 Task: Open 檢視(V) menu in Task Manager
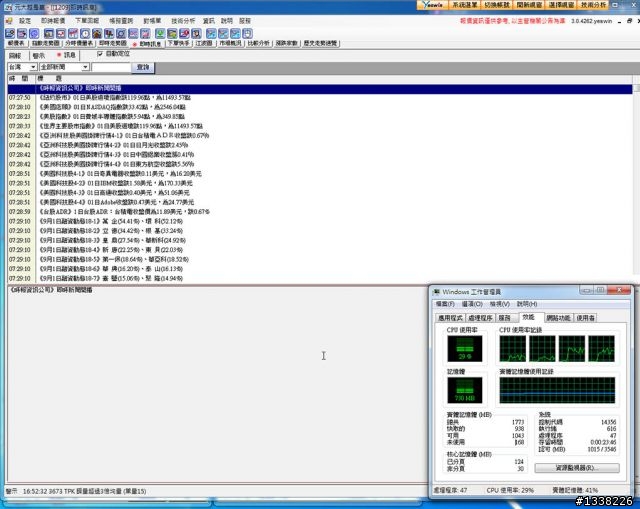point(500,304)
